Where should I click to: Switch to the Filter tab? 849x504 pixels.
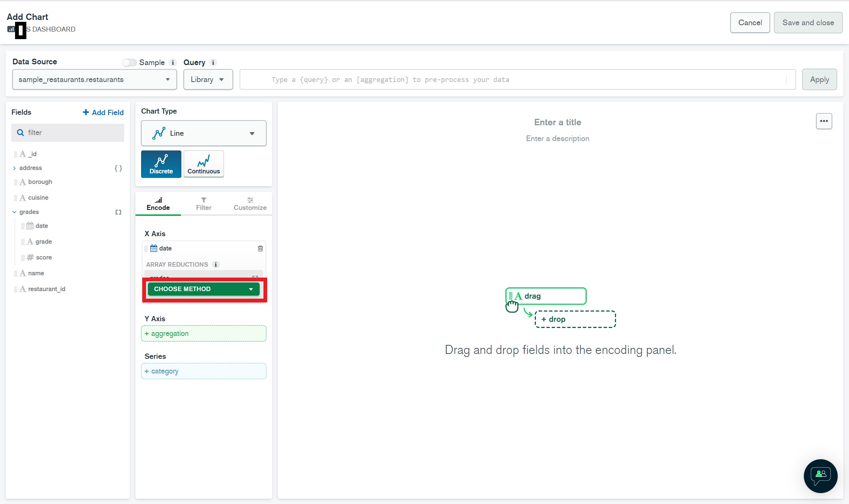204,203
